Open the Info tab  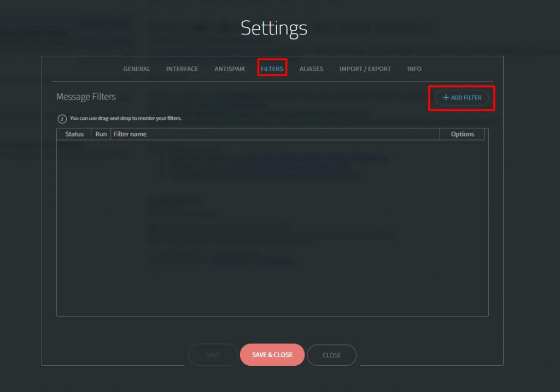coord(414,69)
